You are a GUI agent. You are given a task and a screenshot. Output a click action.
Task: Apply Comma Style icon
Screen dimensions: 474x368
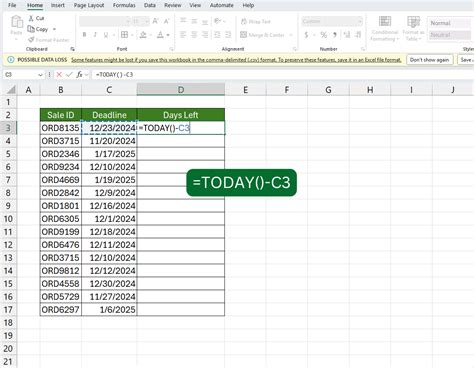pos(334,35)
